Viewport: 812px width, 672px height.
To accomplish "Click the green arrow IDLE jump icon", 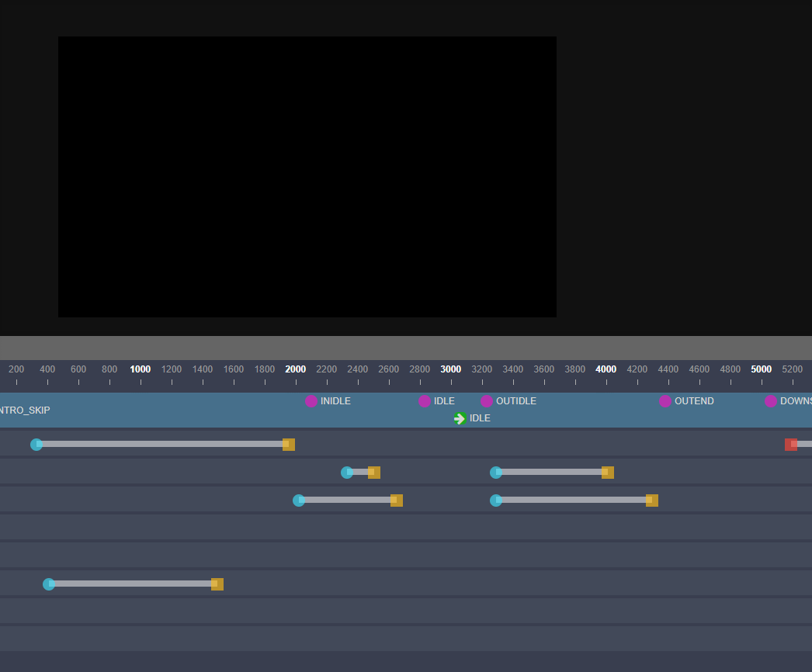I will click(x=460, y=418).
